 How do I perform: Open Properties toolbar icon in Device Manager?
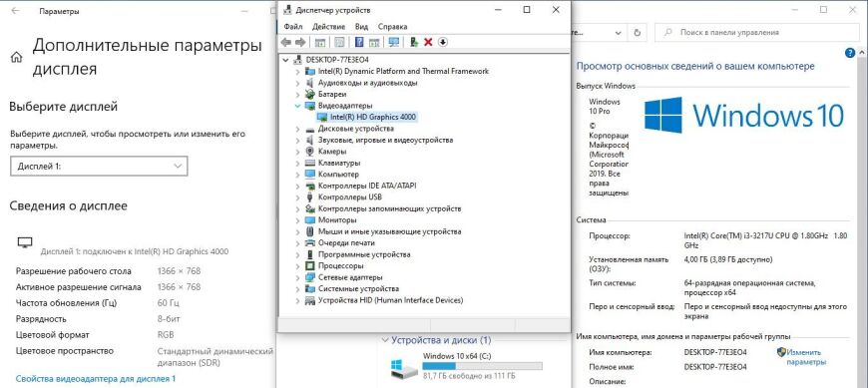point(340,43)
